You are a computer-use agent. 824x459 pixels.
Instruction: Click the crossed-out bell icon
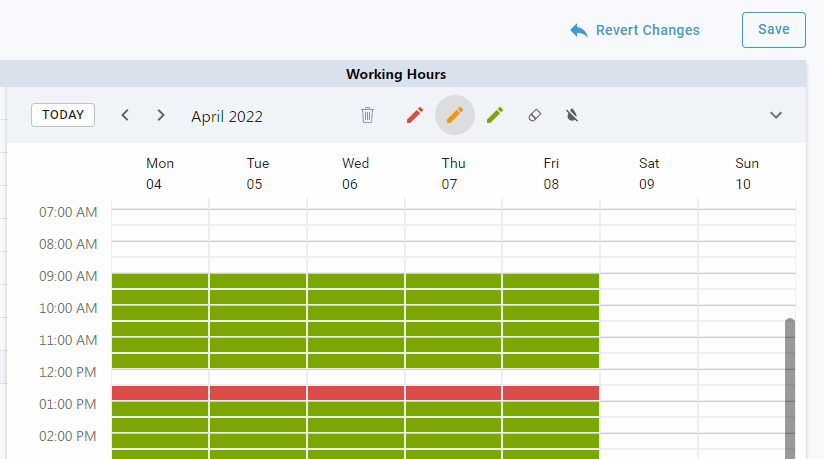572,115
